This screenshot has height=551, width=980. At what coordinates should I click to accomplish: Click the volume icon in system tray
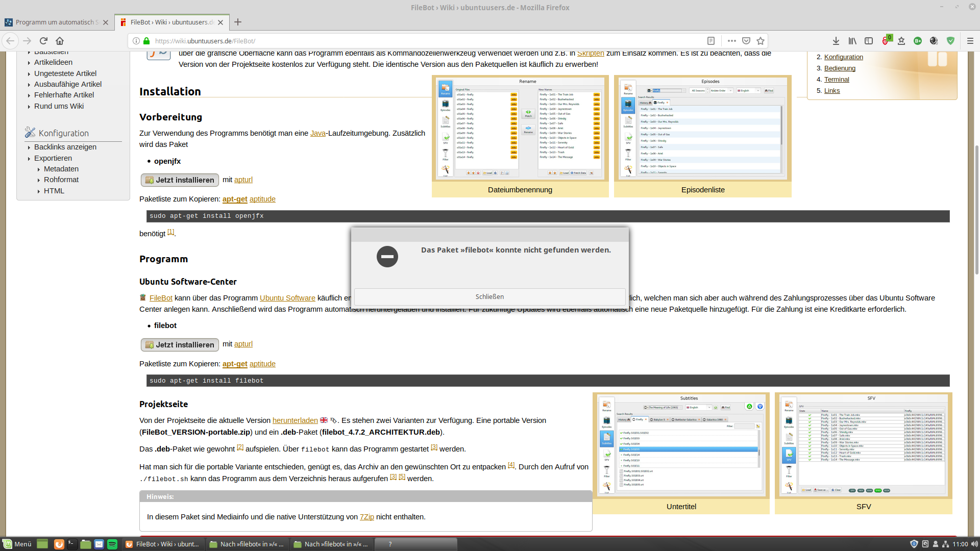pos(974,544)
